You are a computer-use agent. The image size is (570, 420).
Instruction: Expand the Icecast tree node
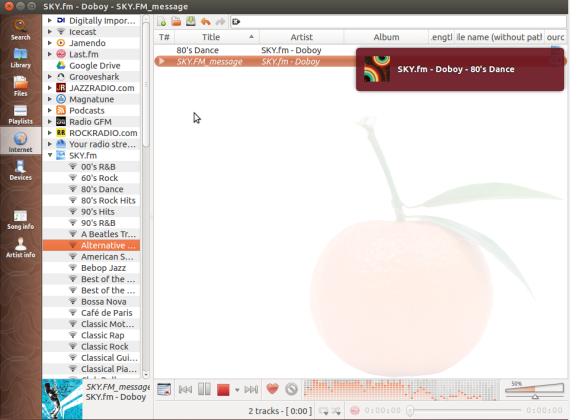pos(50,32)
